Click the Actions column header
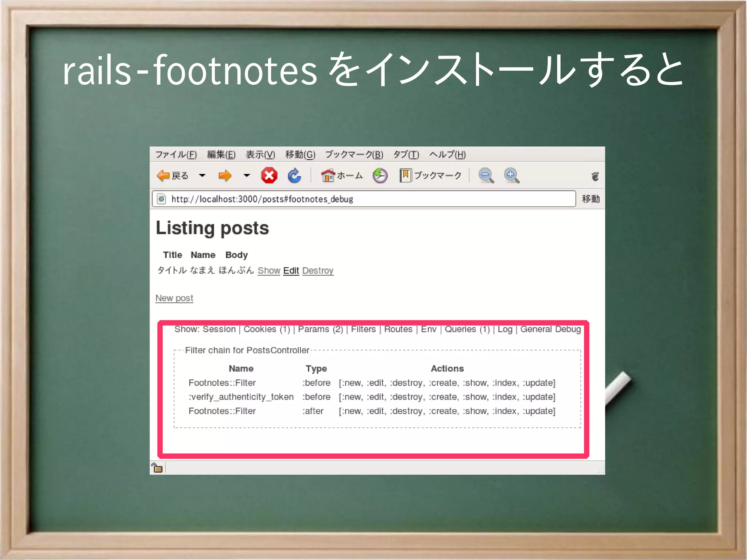Screen dimensions: 747x560 tap(447, 369)
